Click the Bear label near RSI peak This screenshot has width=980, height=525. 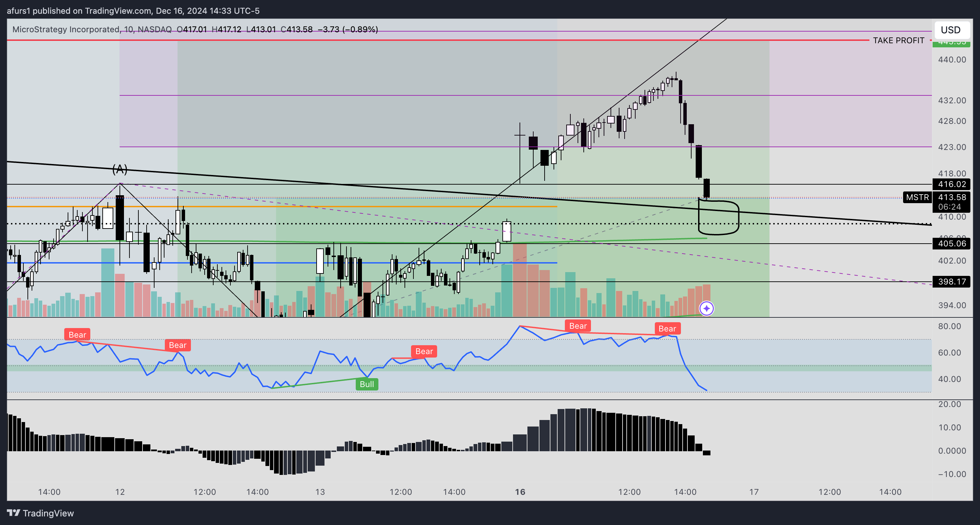(x=578, y=326)
